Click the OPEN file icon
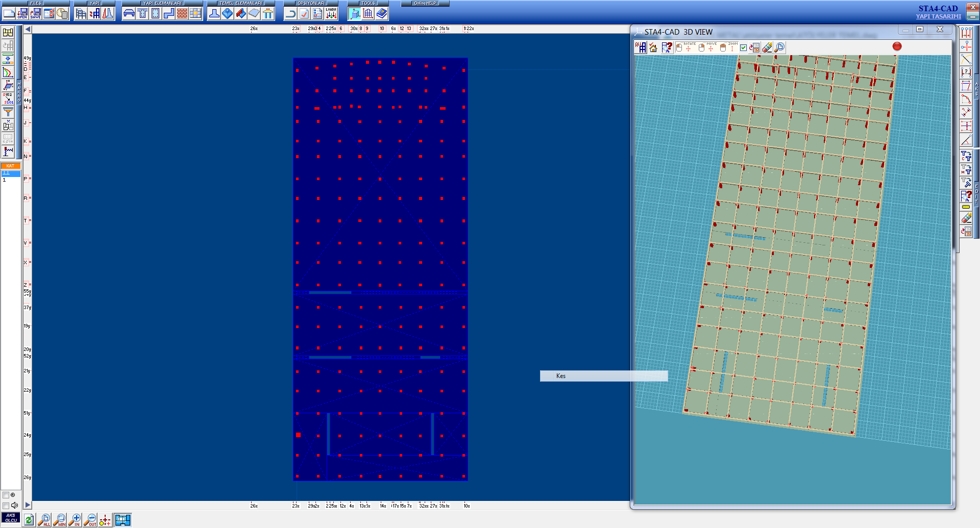The width and height of the screenshot is (980, 528). (x=22, y=13)
